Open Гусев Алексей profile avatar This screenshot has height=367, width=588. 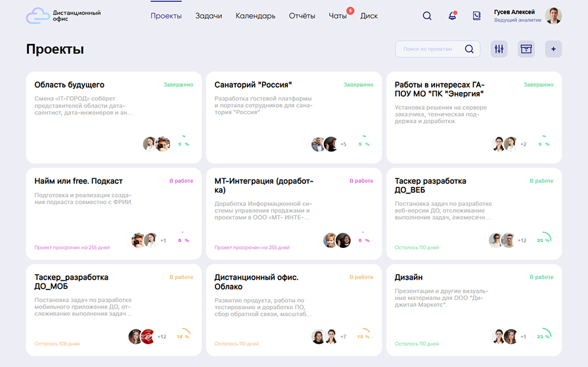point(553,16)
